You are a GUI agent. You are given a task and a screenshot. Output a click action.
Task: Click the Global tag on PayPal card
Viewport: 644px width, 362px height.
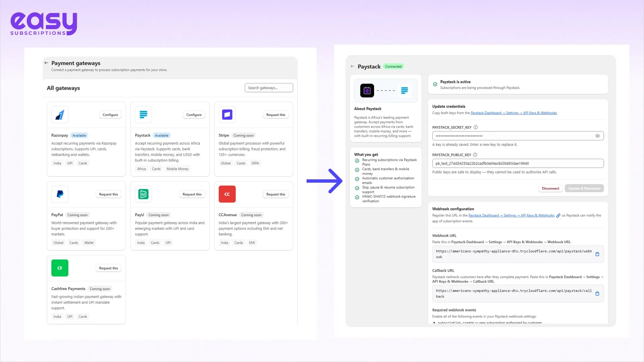point(58,243)
